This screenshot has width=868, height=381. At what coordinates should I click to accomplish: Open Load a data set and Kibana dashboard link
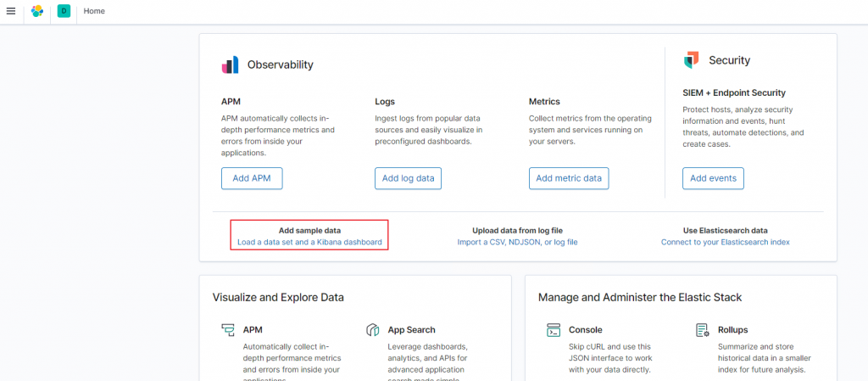(x=309, y=242)
